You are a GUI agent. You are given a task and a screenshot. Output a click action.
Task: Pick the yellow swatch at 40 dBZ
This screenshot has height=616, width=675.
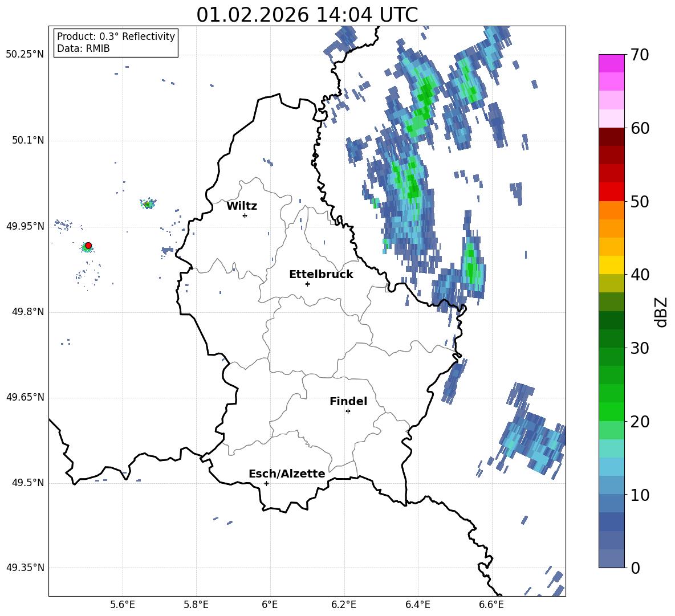point(611,265)
